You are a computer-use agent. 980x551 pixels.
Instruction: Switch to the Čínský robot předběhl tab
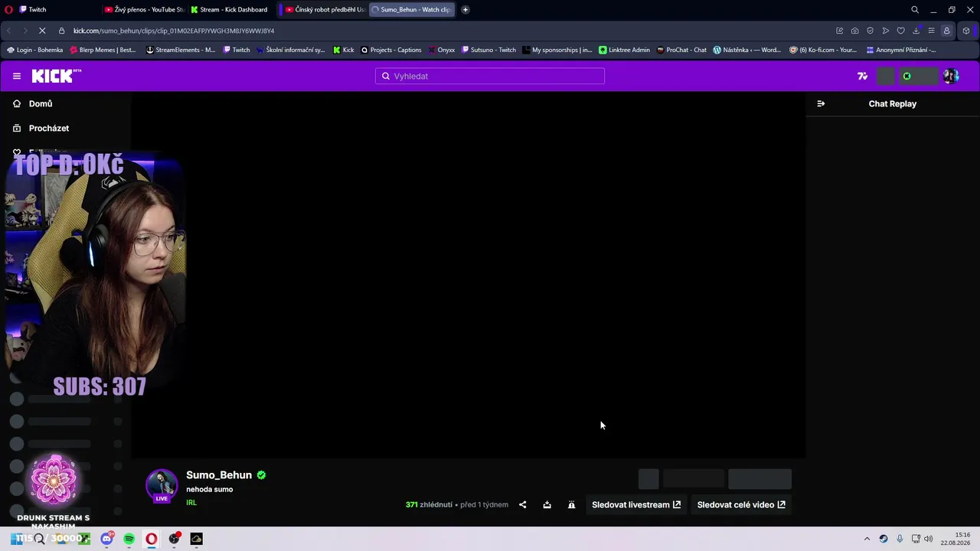324,10
